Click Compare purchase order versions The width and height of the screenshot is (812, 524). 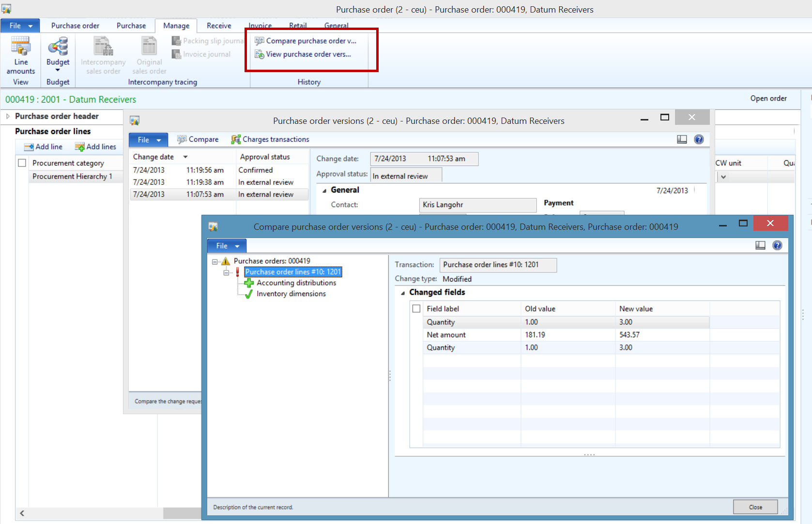coord(306,41)
